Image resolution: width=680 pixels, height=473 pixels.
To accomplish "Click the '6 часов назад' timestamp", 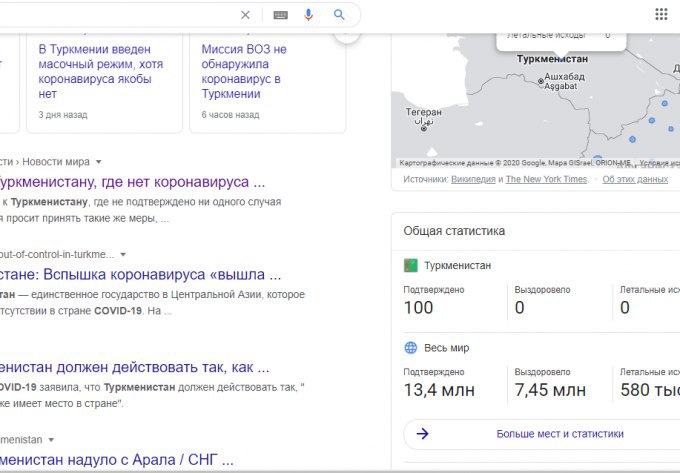I will point(230,115).
